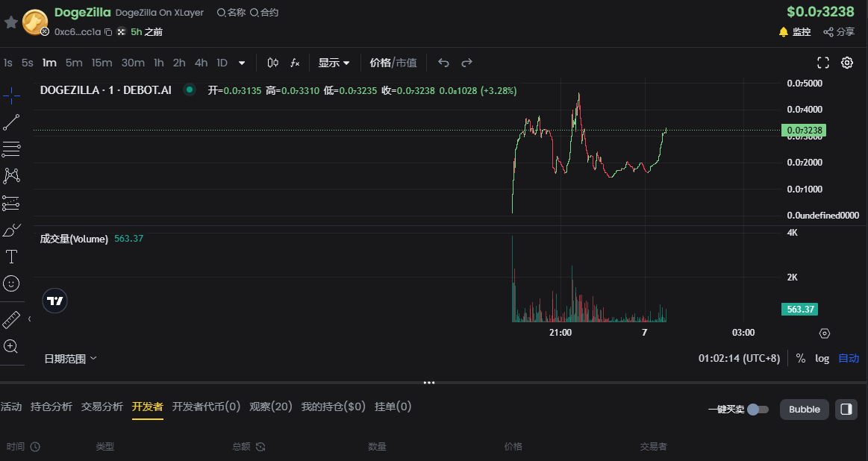Select the 1s timeframe

tap(7, 63)
